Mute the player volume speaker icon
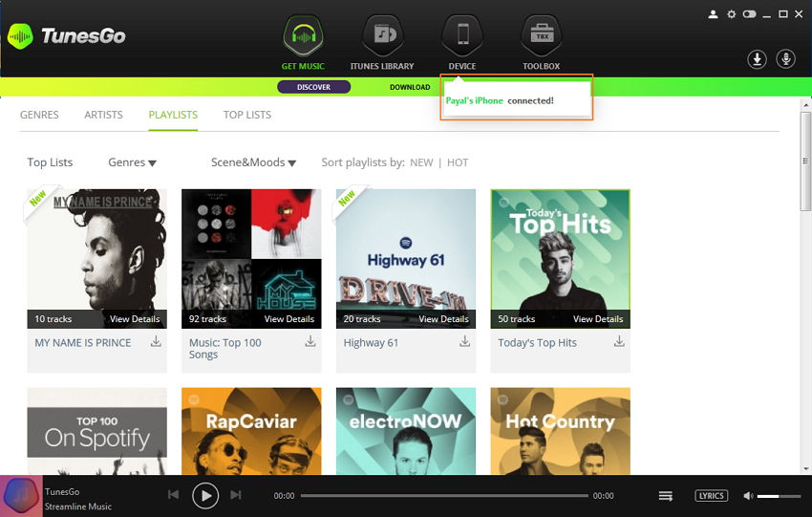Image resolution: width=812 pixels, height=517 pixels. (x=749, y=496)
